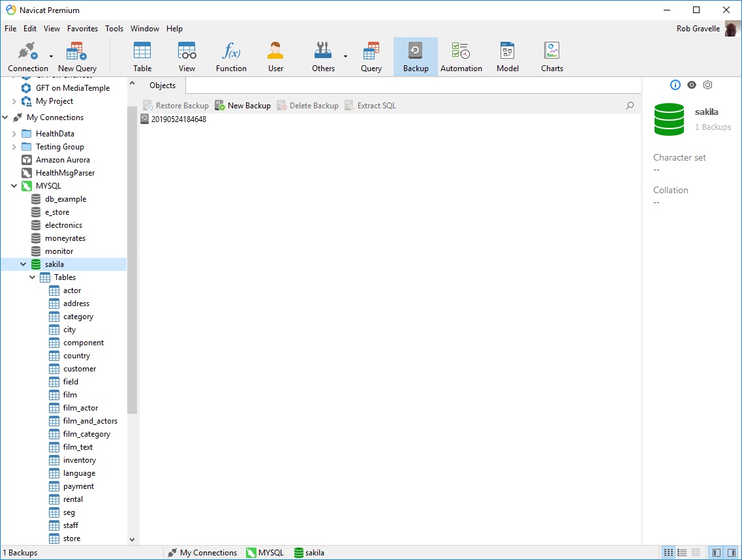The width and height of the screenshot is (742, 560).
Task: Click the search magnifier icon
Action: (630, 106)
